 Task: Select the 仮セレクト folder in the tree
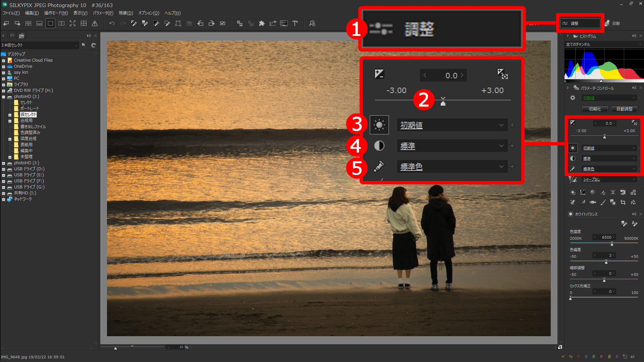tap(29, 114)
